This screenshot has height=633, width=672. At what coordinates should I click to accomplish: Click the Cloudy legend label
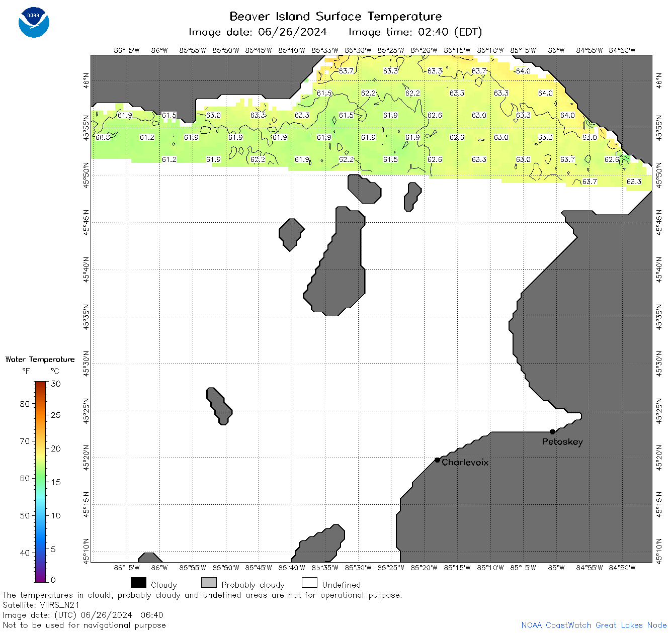tap(164, 585)
